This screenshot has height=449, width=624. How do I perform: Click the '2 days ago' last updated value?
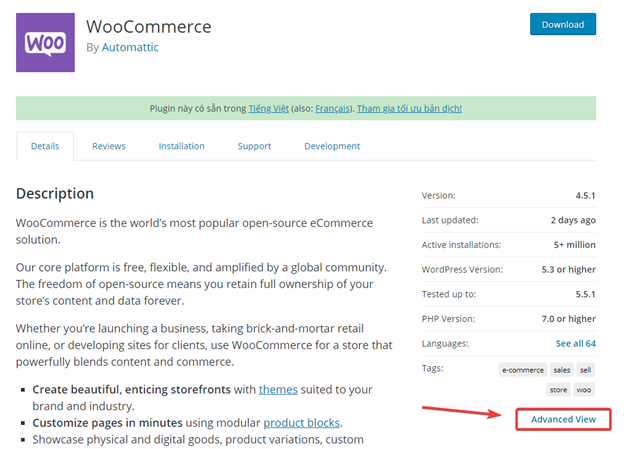coord(573,220)
